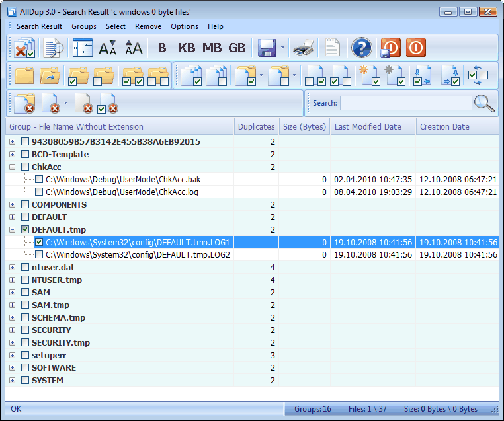Collapse the ChkAcc group

[12, 167]
